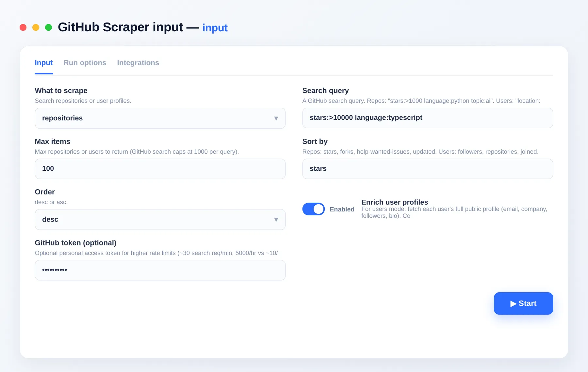Image resolution: width=588 pixels, height=372 pixels.
Task: Click 'Search repositories or user profiles.' hint
Action: point(83,101)
